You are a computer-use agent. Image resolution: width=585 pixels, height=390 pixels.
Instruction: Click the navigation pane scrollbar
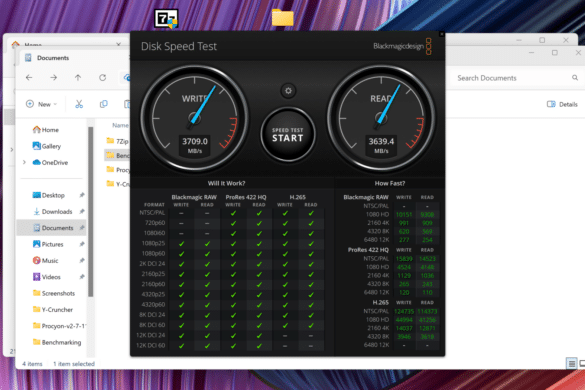tap(90, 212)
